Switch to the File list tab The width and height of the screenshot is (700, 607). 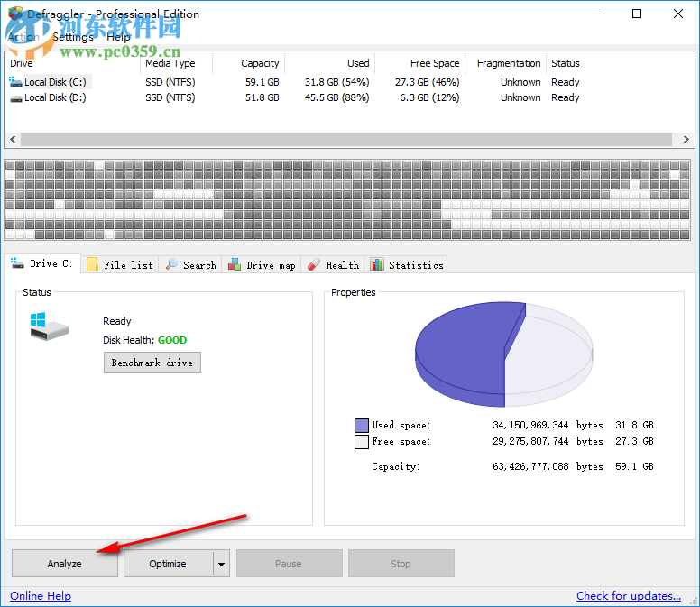tap(120, 264)
